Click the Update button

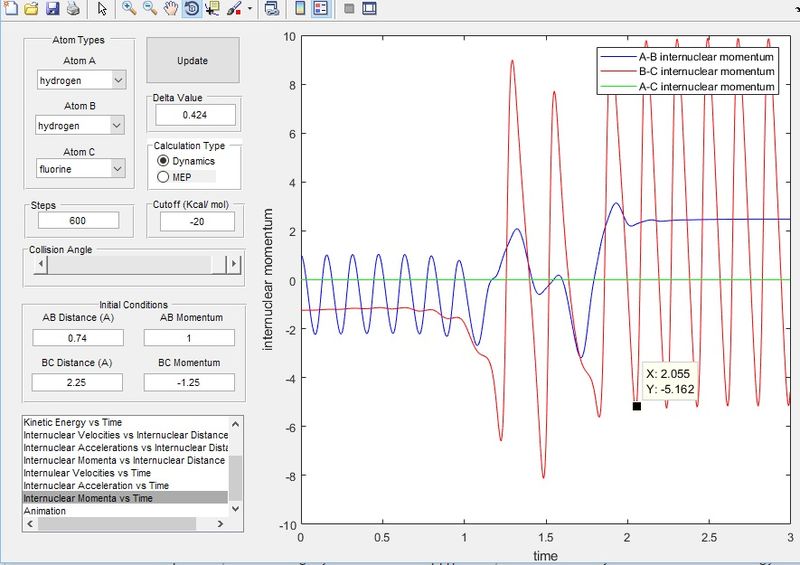click(x=193, y=60)
